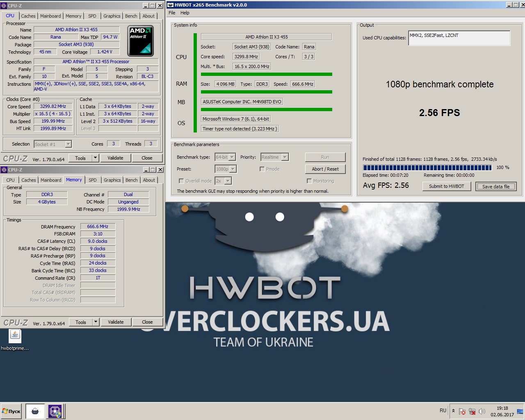525x420 pixels.
Task: Click the NB Frequency 1999.9 MHz value
Action: 128,209
